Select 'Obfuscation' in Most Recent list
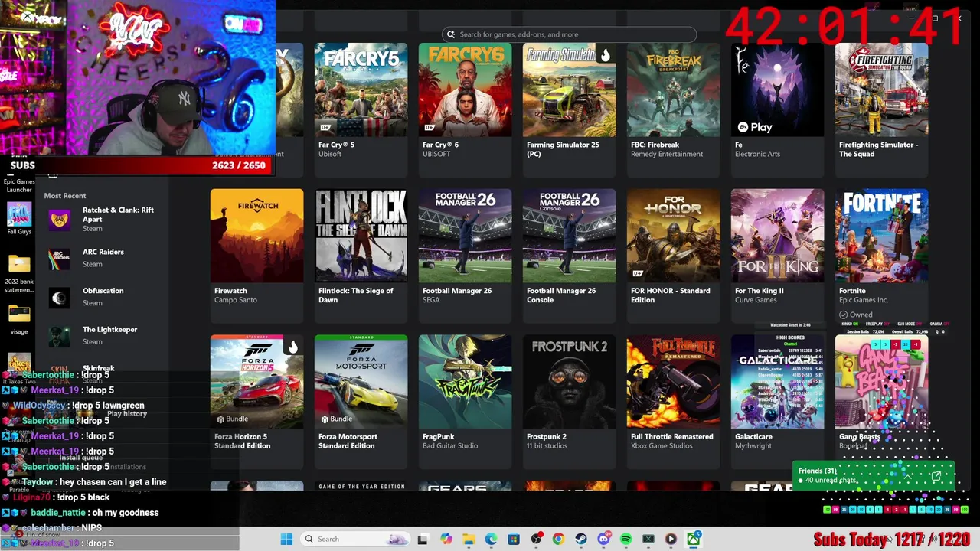The image size is (980, 551). 103,291
